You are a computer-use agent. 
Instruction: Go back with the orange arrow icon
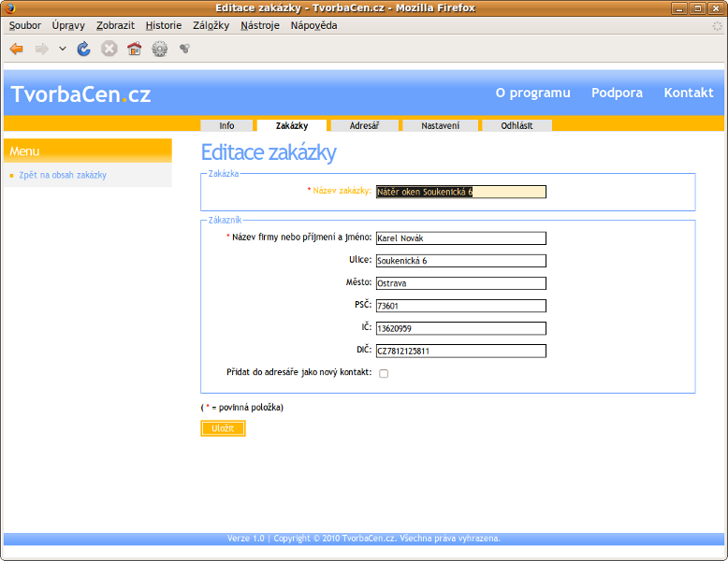(x=17, y=49)
